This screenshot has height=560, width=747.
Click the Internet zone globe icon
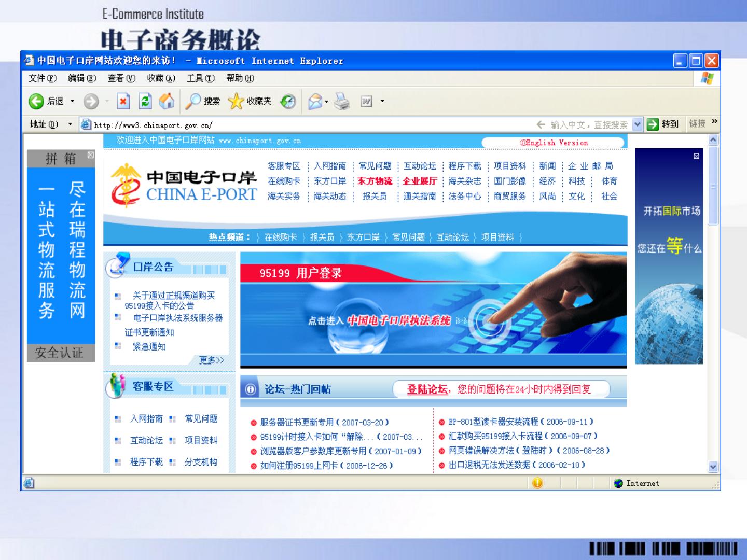tap(618, 483)
